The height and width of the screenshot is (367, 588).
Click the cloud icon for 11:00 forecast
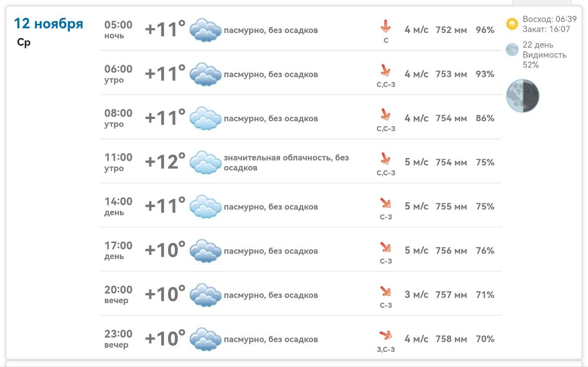[205, 163]
